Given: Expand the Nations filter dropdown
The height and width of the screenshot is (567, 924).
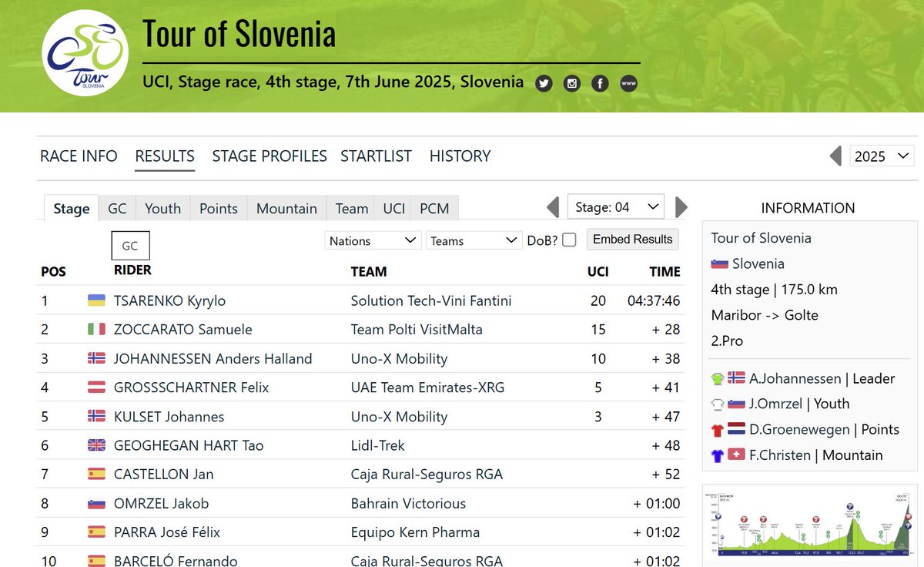Looking at the screenshot, I should point(373,240).
